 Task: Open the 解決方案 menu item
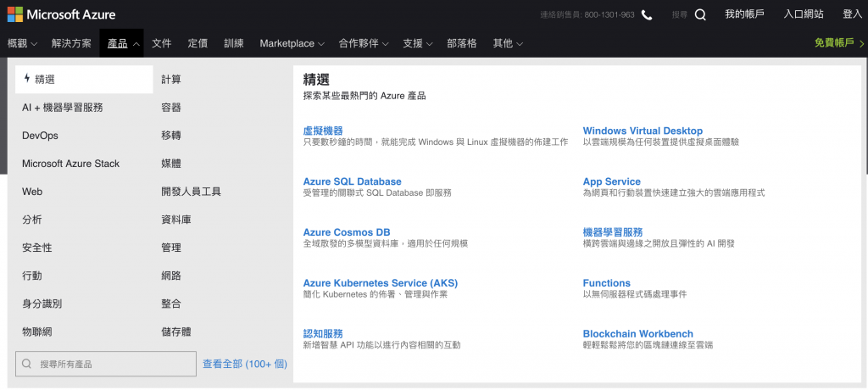[x=71, y=43]
